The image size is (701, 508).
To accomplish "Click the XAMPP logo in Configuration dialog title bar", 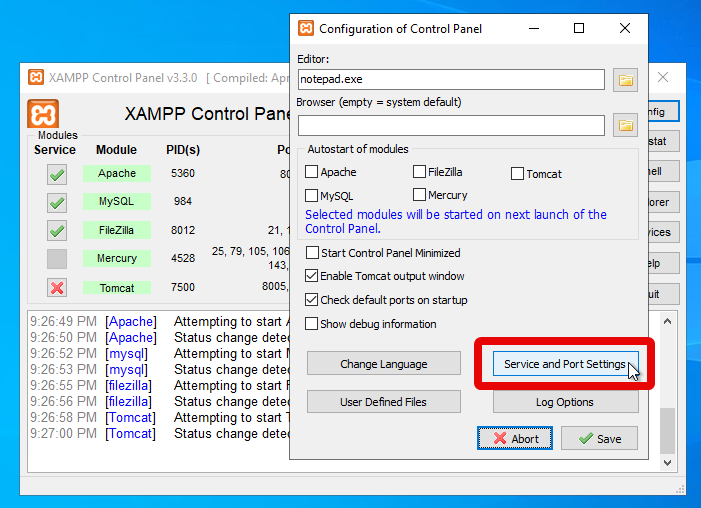I will (306, 28).
